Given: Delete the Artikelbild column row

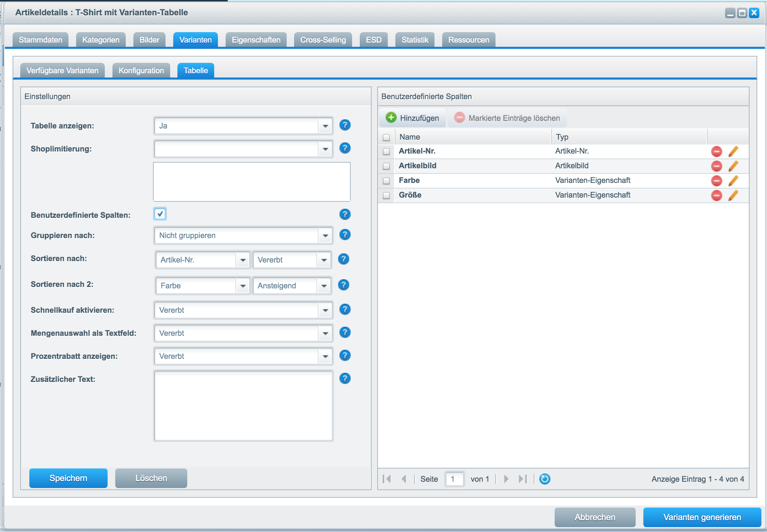Looking at the screenshot, I should (716, 166).
